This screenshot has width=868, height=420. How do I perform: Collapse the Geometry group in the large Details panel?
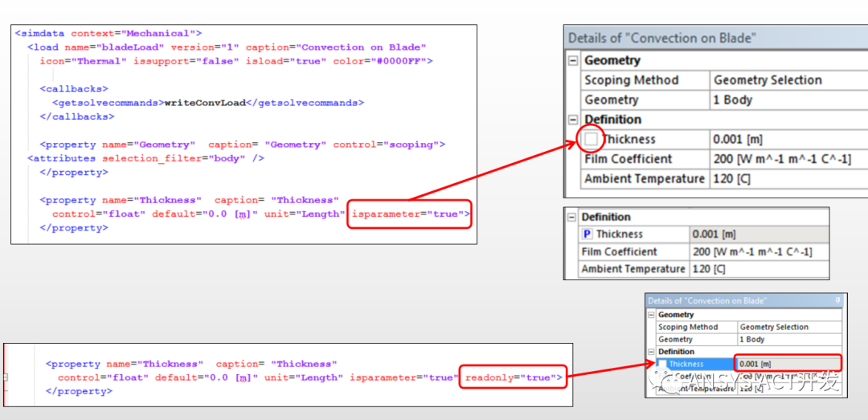tap(574, 60)
